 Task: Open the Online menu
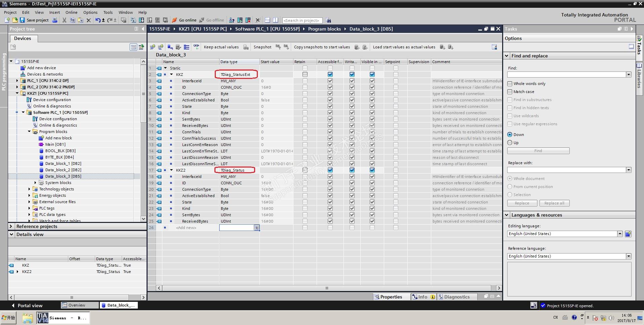(72, 12)
